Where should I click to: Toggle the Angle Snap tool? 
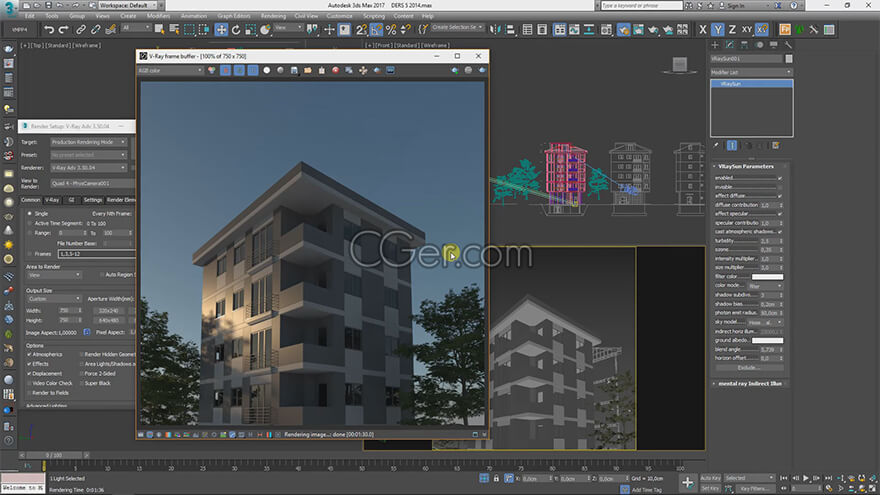tap(376, 29)
